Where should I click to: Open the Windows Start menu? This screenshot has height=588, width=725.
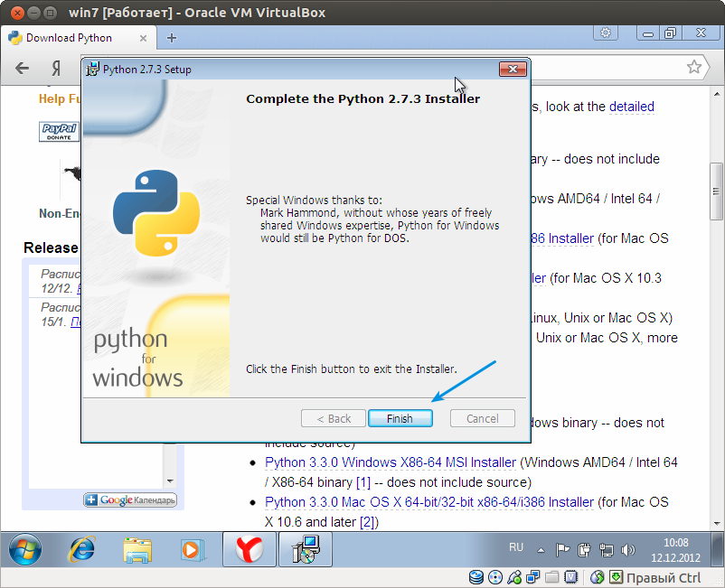coord(25,549)
